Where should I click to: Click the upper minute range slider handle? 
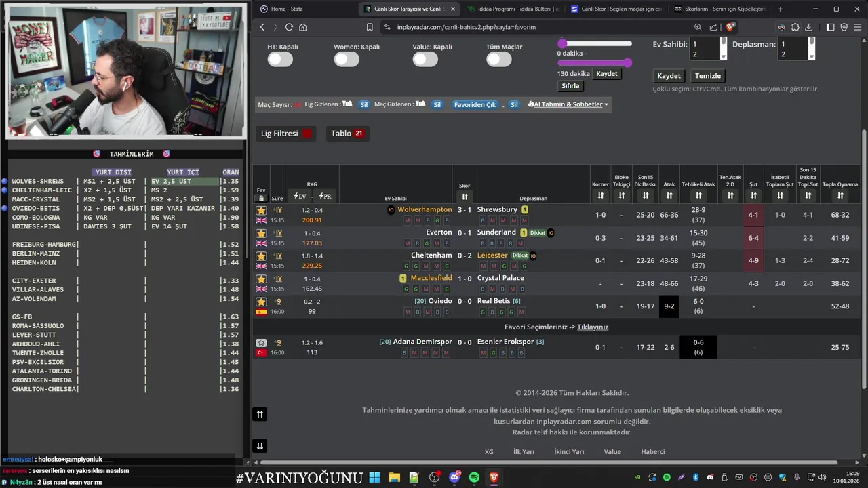562,43
